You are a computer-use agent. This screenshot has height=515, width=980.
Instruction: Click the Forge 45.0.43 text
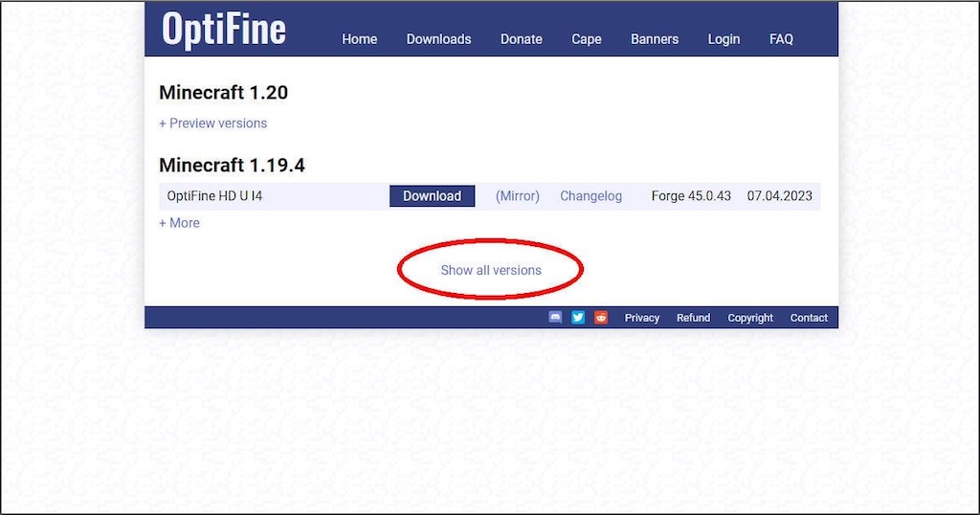point(691,195)
